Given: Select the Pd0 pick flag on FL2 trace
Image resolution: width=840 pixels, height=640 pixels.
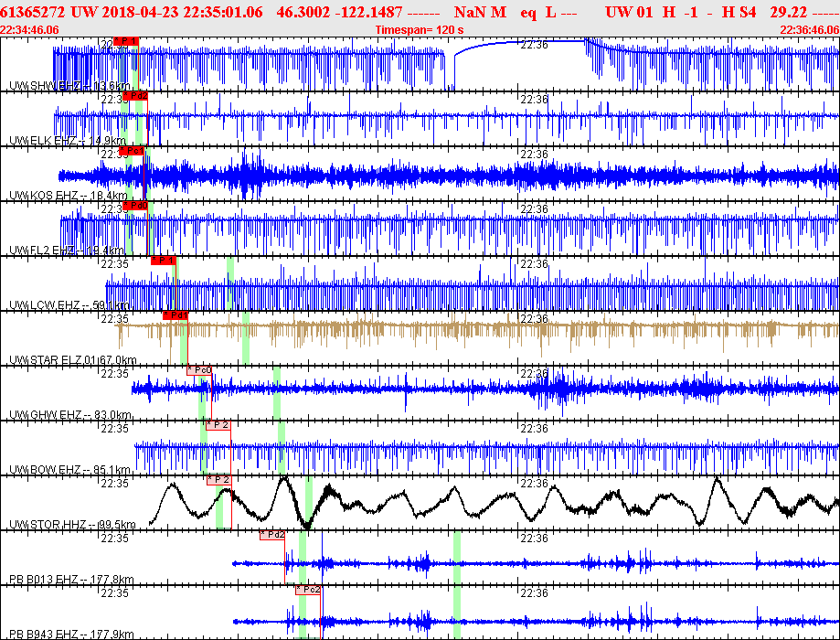Looking at the screenshot, I should coord(135,206).
